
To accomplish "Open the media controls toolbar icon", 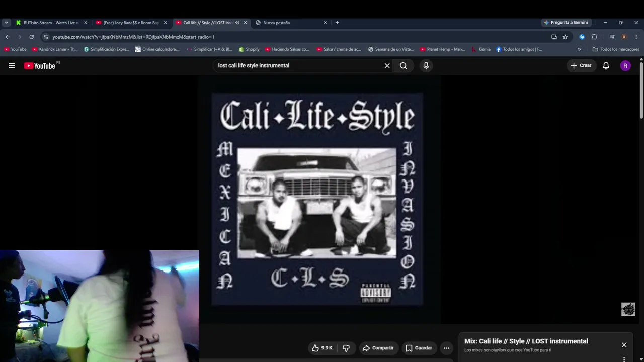I will click(612, 37).
